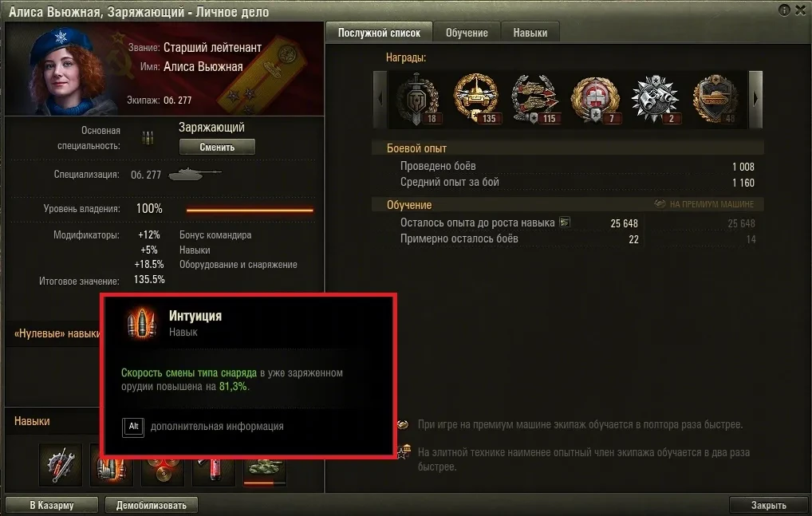This screenshot has height=516, width=812.
Task: Select the binoculars star award
Action: [655, 99]
